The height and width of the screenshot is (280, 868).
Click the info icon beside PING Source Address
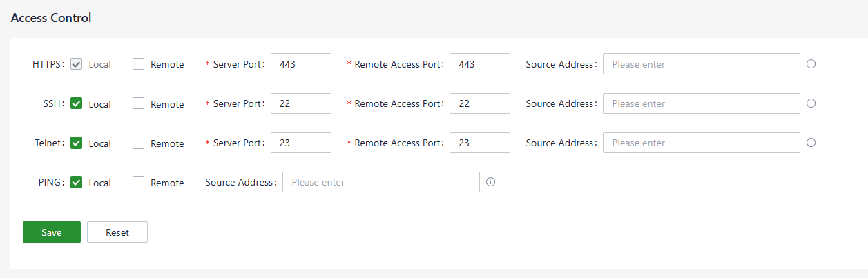click(x=491, y=182)
